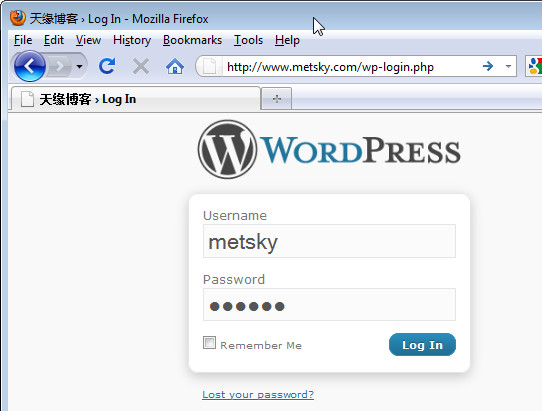Image resolution: width=542 pixels, height=411 pixels.
Task: Click the Google search engine icon
Action: coord(534,66)
